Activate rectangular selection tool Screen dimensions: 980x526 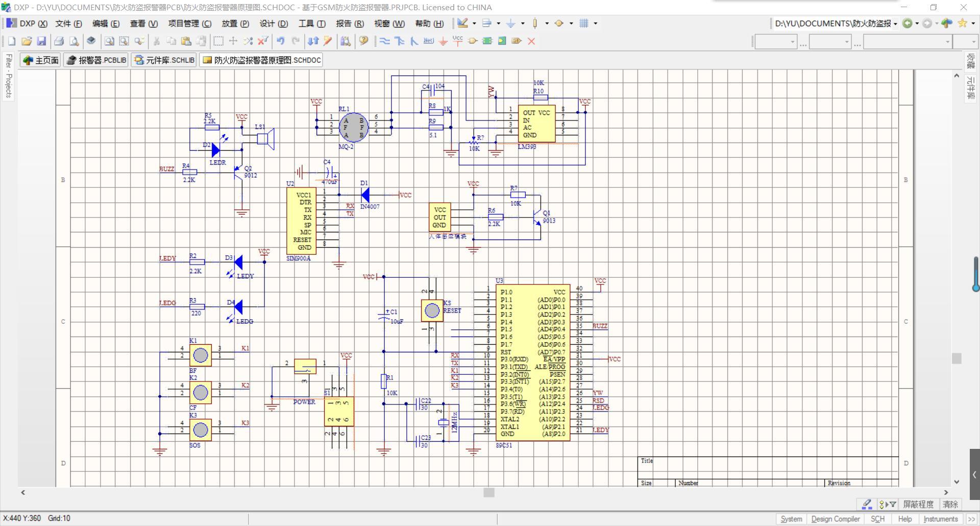218,41
